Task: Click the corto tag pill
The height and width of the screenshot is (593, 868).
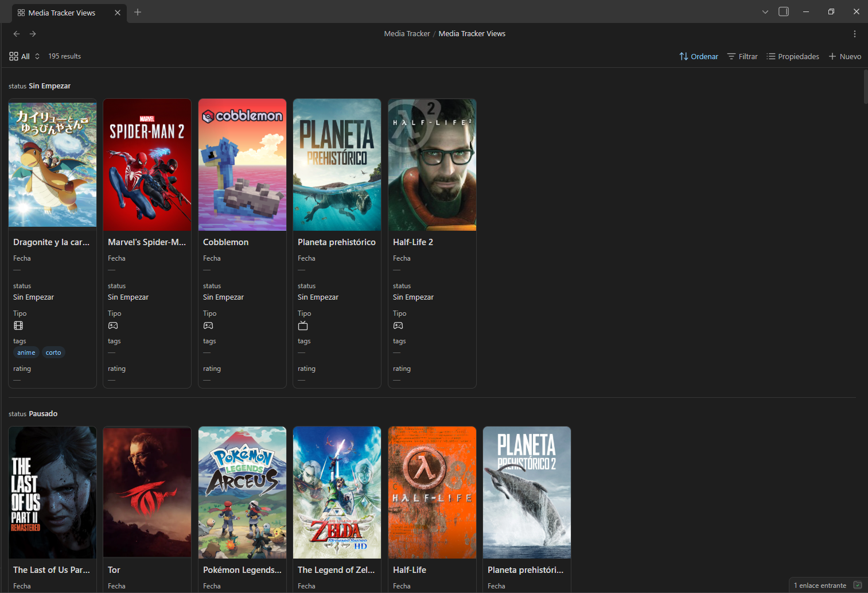Action: pos(53,352)
